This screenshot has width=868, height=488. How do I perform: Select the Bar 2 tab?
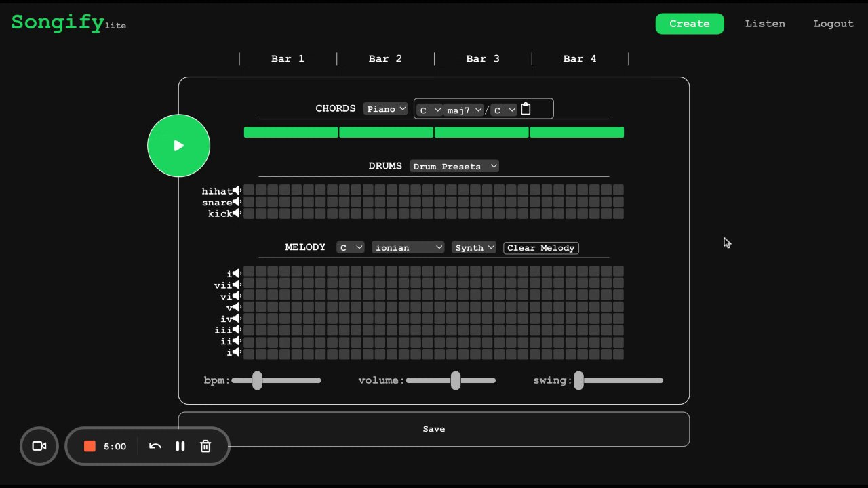pyautogui.click(x=385, y=59)
